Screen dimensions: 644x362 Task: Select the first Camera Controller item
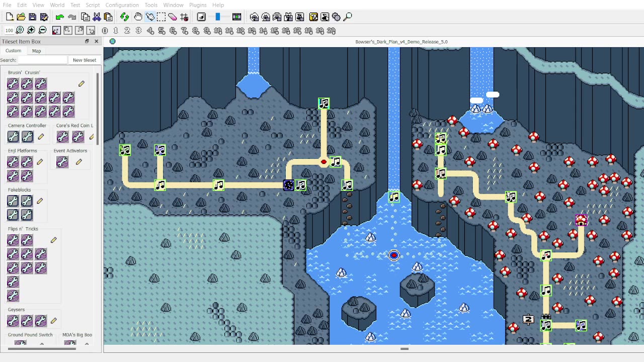click(13, 137)
